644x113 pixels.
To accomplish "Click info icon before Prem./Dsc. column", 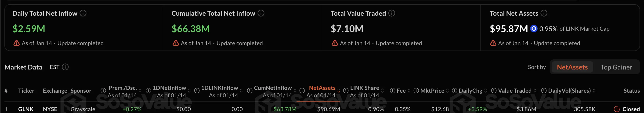I will coord(103,91).
